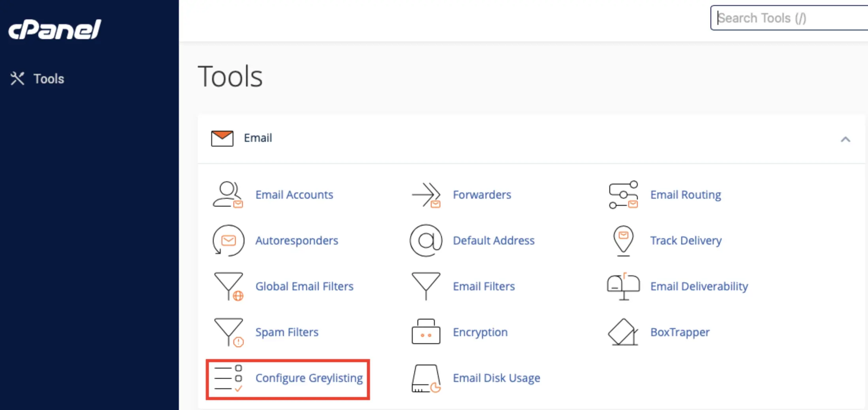This screenshot has width=868, height=410.
Task: Click the Tools wrench icon in sidebar
Action: pyautogui.click(x=17, y=79)
